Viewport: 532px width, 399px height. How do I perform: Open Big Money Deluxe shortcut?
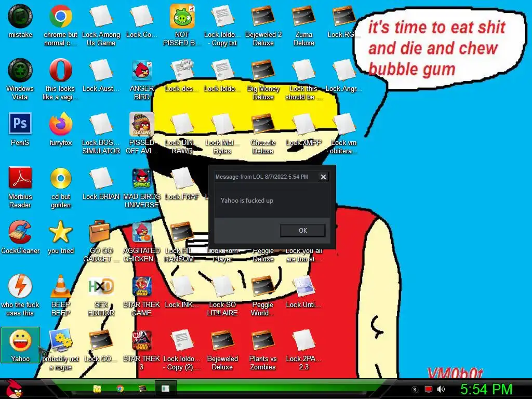(x=263, y=79)
